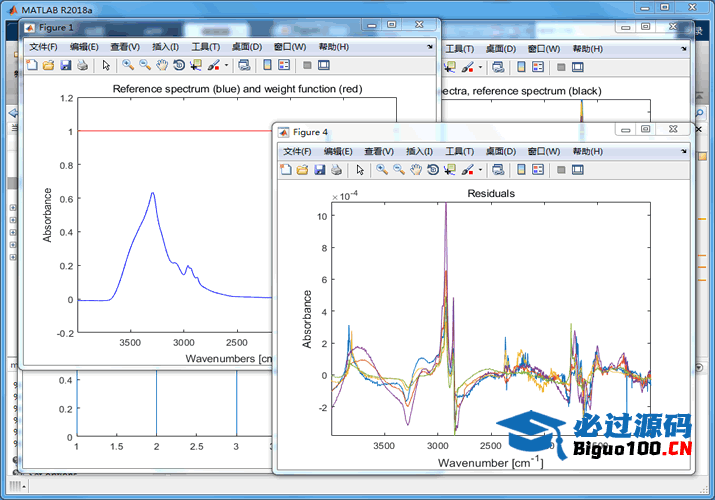The image size is (715, 500).
Task: Open brush color dropdown arrow in Figure 1
Action: 226,65
